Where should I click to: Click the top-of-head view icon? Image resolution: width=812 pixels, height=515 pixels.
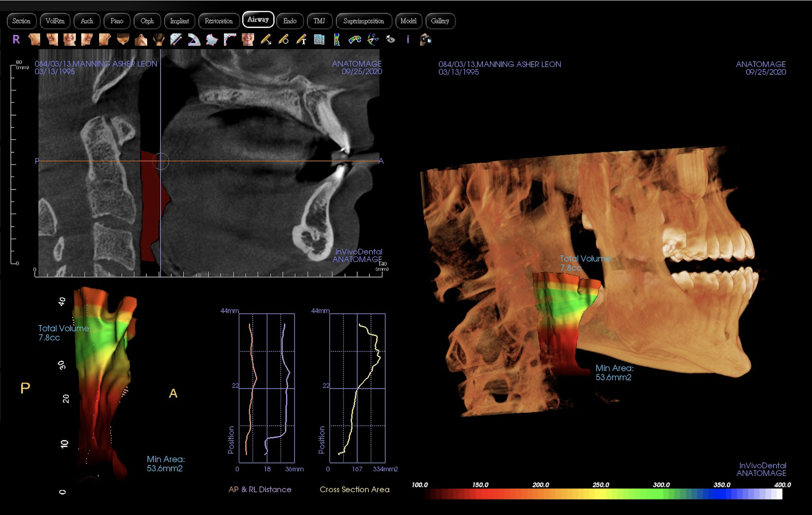(123, 39)
